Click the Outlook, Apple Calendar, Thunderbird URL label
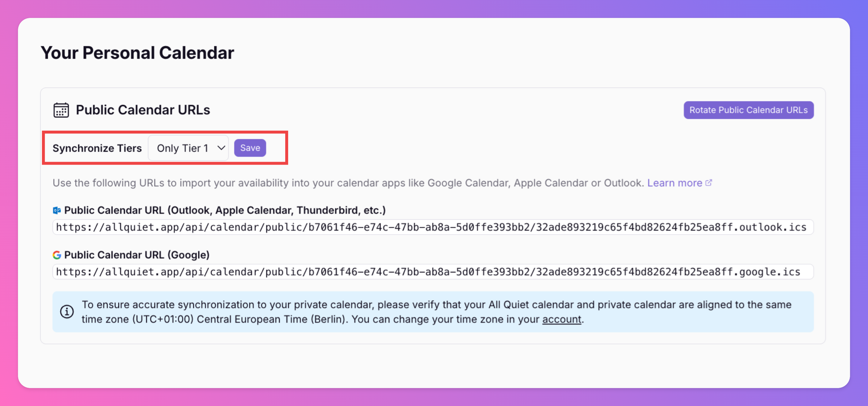868x406 pixels. [225, 210]
